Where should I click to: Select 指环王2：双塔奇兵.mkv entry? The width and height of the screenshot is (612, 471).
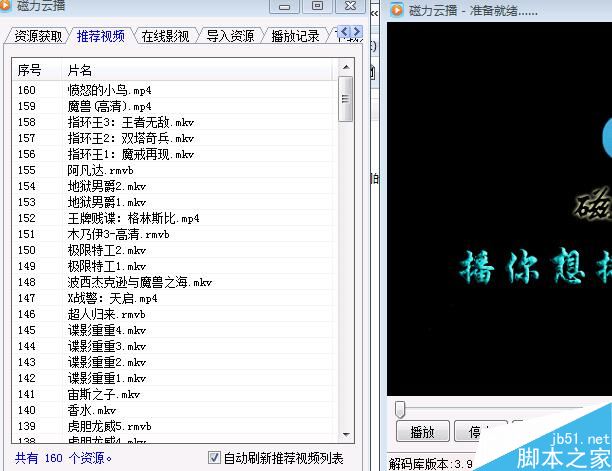[x=174, y=138]
